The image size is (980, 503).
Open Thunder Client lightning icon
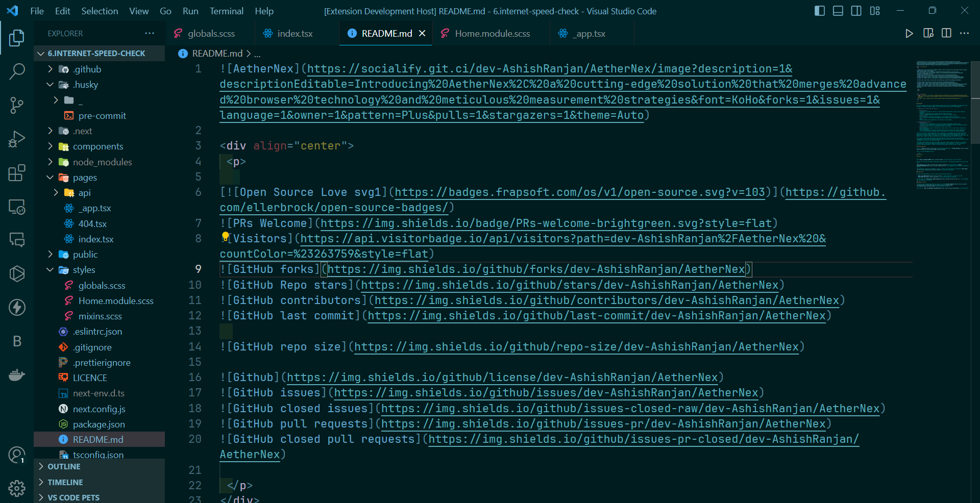point(17,307)
